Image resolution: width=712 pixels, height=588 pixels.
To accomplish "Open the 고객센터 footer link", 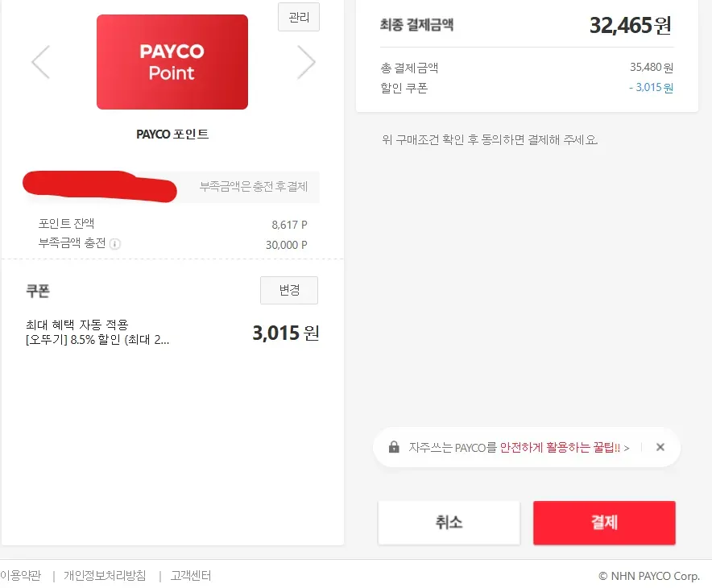I will point(191,576).
